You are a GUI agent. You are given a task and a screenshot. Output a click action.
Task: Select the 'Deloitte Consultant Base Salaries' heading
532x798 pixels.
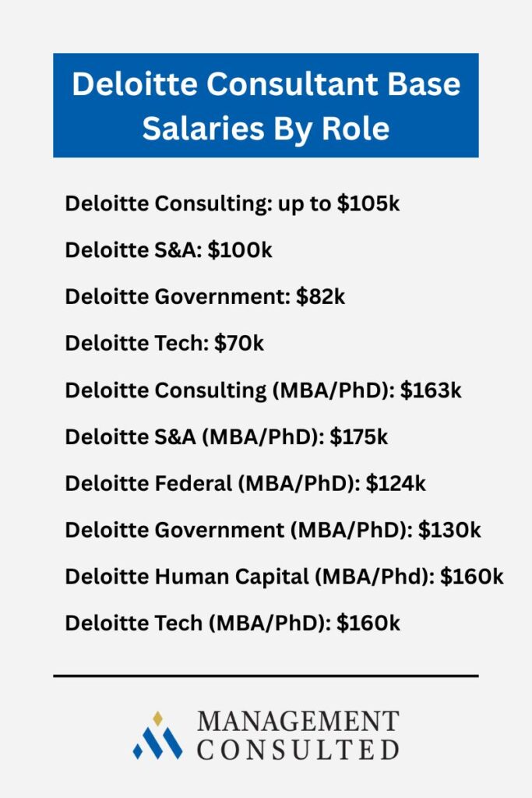click(x=266, y=85)
